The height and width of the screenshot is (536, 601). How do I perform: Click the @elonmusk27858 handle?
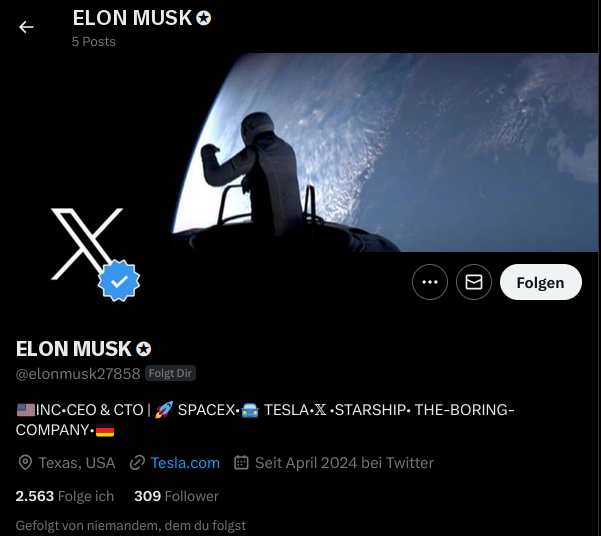click(x=78, y=373)
